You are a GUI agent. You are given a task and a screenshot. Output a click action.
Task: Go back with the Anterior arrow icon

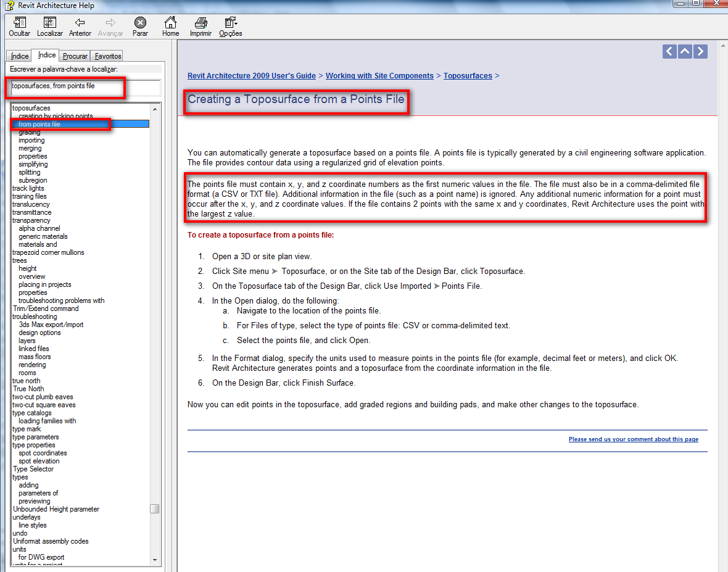tap(80, 22)
